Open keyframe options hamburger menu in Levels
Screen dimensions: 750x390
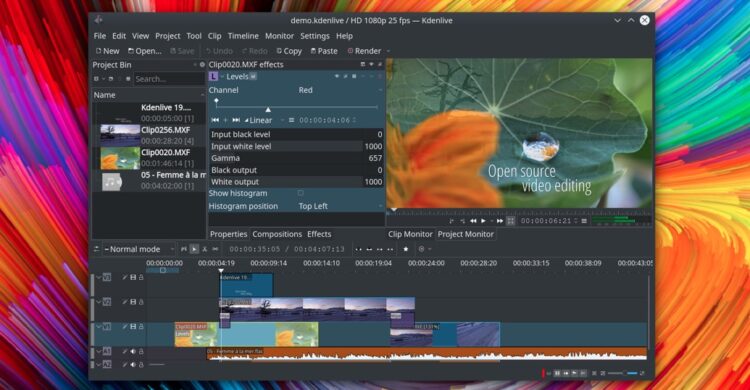291,120
